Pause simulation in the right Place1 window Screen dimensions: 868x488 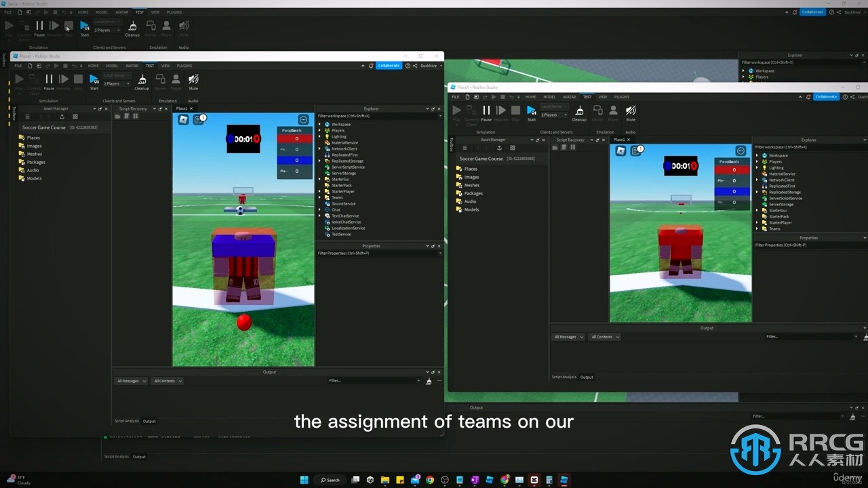pyautogui.click(x=486, y=113)
